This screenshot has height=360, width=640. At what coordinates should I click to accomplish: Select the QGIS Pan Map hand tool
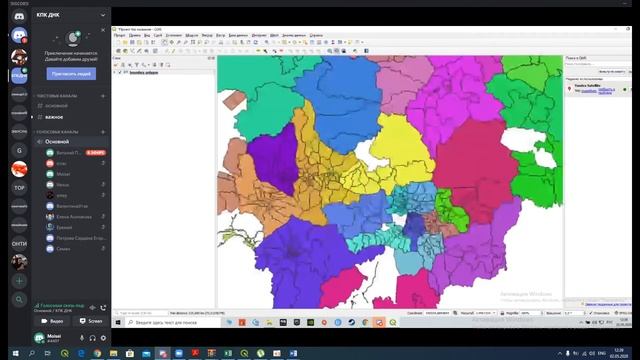(x=164, y=42)
